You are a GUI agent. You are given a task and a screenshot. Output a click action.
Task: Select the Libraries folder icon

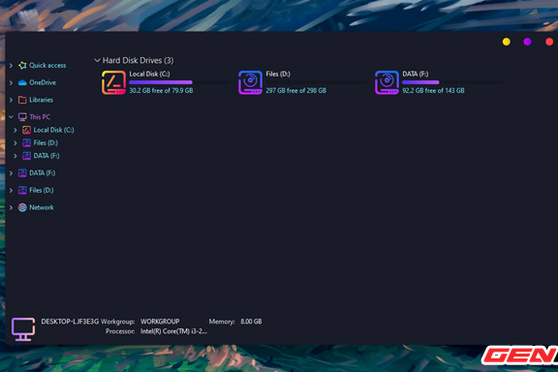click(22, 100)
